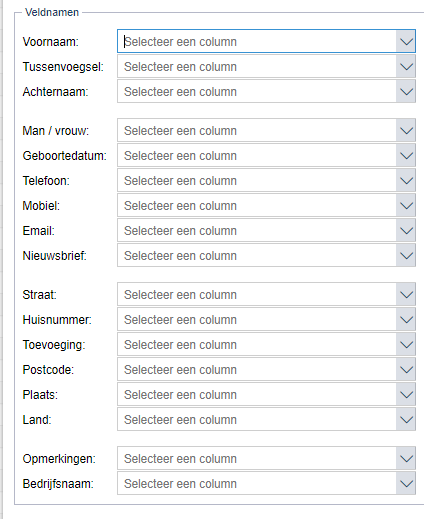Click into the Postcode column field

click(x=257, y=370)
